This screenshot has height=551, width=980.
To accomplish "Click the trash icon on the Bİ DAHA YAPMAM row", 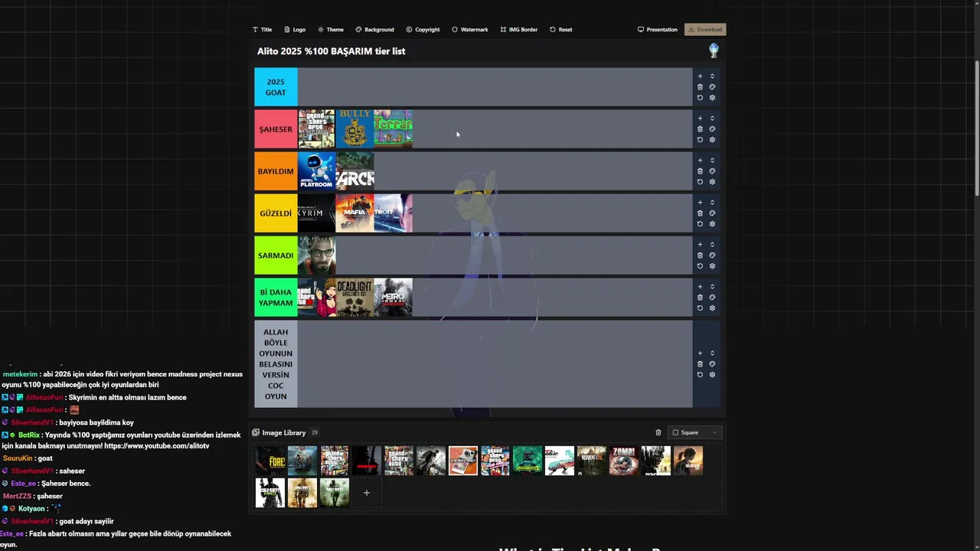I will point(700,297).
